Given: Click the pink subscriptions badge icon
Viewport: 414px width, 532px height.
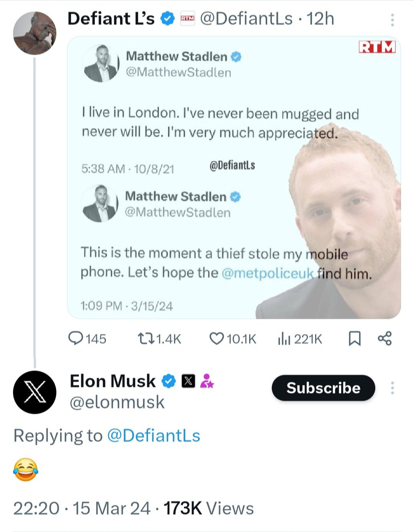Looking at the screenshot, I should click(x=207, y=381).
